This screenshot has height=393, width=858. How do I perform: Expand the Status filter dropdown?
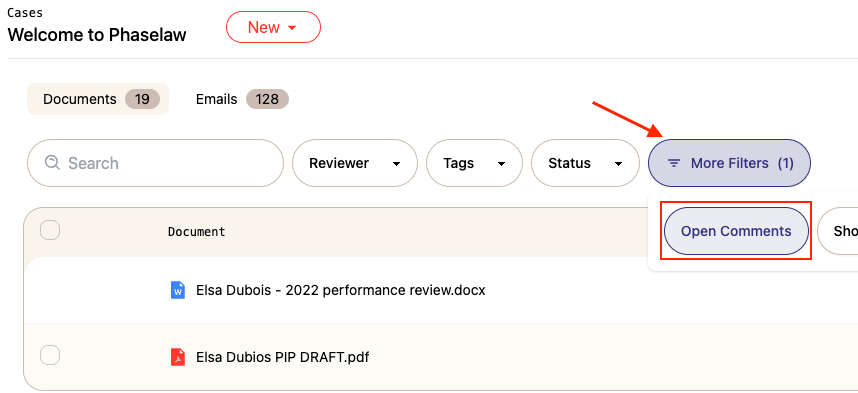[585, 163]
